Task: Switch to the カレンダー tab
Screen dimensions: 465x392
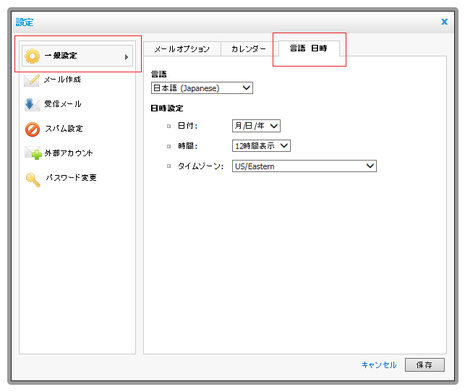Action: (248, 49)
